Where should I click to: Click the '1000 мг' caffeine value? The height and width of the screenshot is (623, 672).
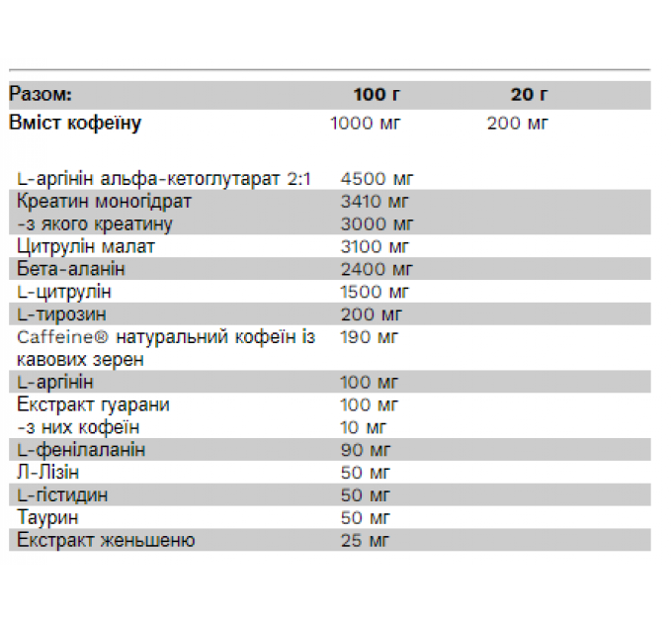[x=365, y=124]
